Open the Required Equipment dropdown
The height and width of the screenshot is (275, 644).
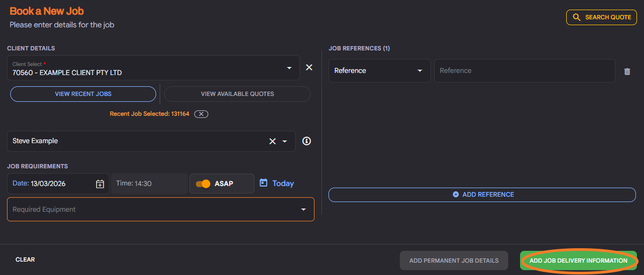[x=160, y=210]
